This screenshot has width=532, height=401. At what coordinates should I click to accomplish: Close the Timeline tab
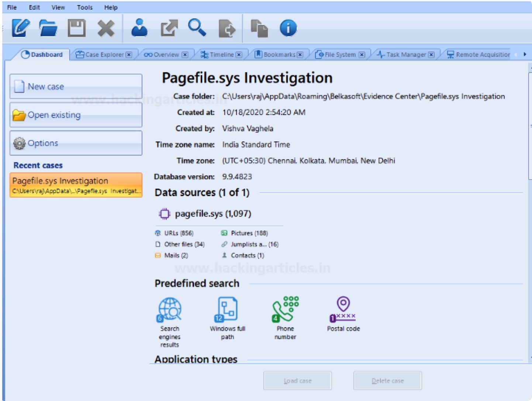[239, 55]
